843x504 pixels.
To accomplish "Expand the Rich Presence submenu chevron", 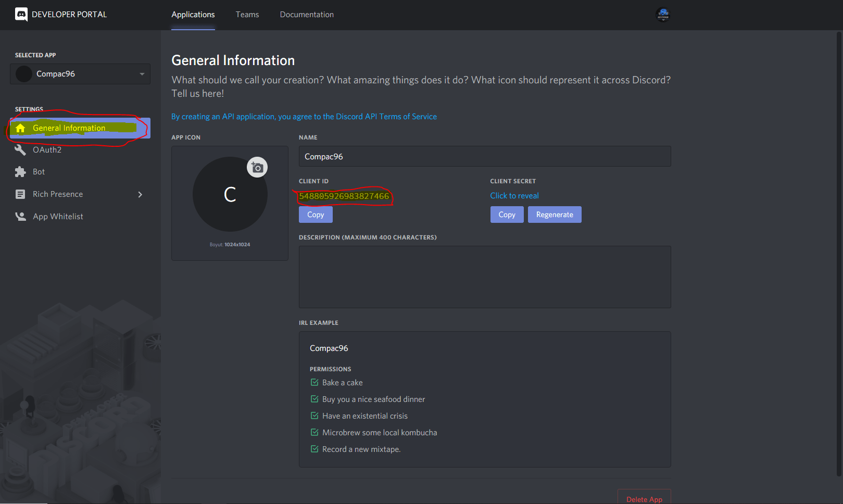I will pyautogui.click(x=140, y=194).
